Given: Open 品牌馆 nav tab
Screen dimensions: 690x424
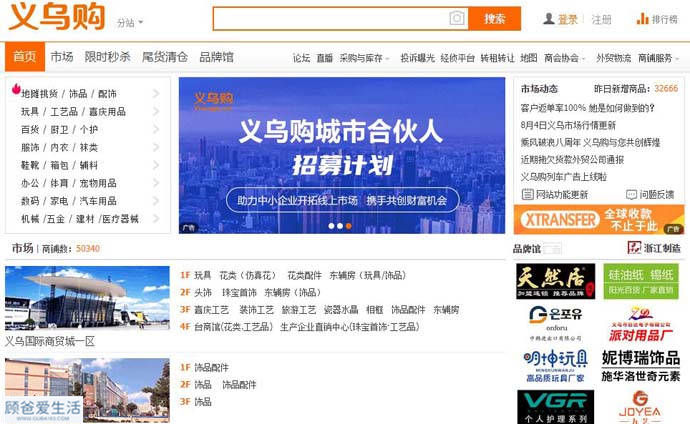Looking at the screenshot, I should 216,57.
